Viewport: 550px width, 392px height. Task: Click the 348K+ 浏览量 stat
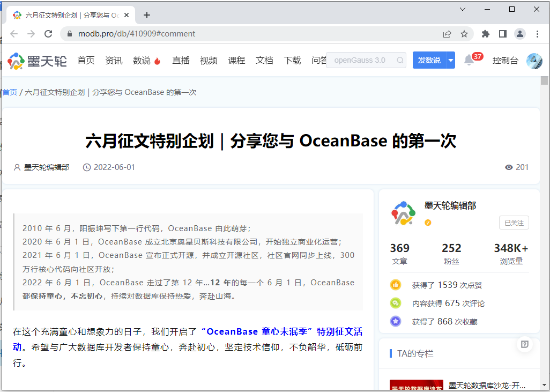tap(511, 254)
